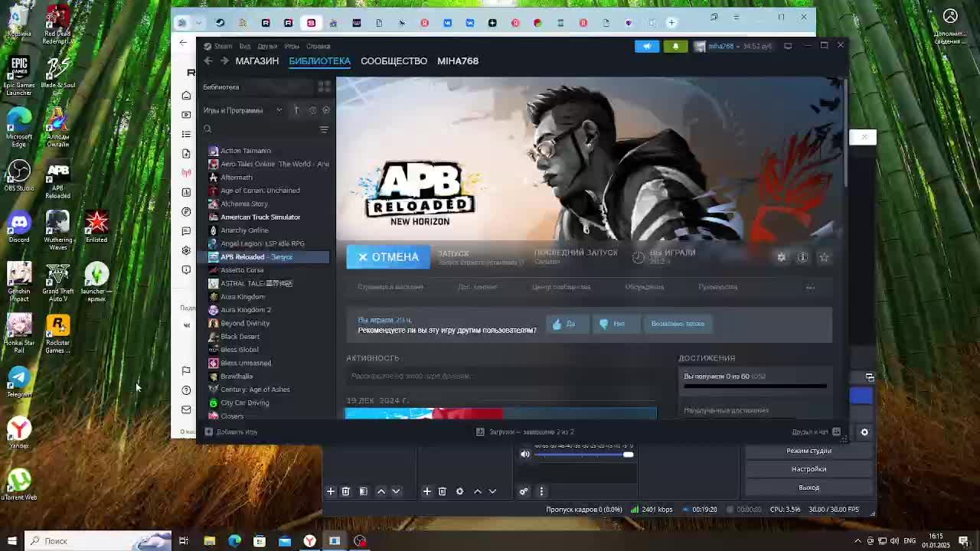Open the downloads status at Steam bottom
The width and height of the screenshot is (980, 551).
525,432
